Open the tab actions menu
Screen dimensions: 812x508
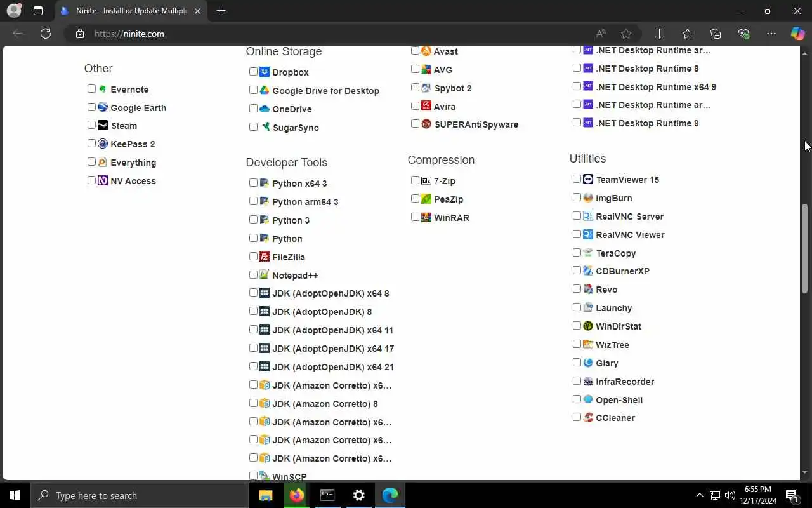[38, 11]
